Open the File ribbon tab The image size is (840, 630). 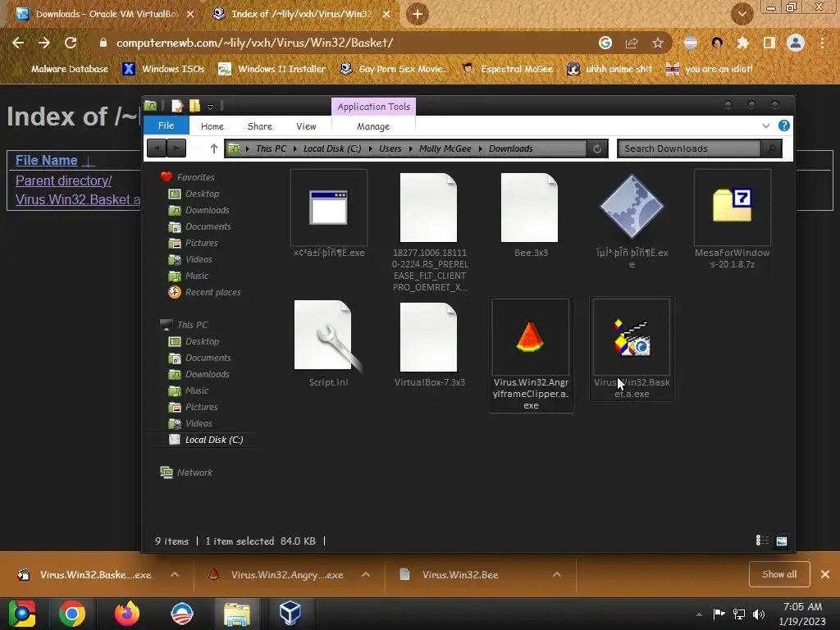(x=166, y=126)
